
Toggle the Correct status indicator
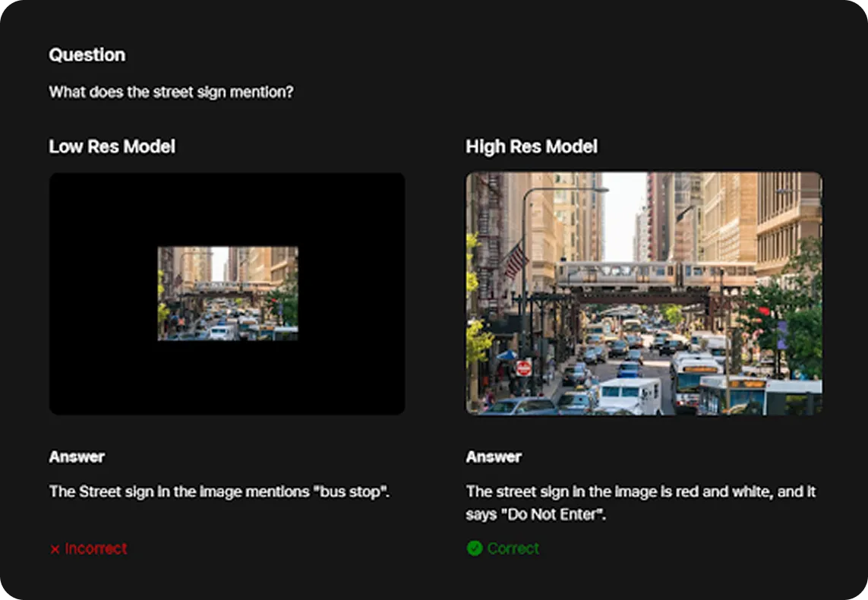click(x=503, y=548)
